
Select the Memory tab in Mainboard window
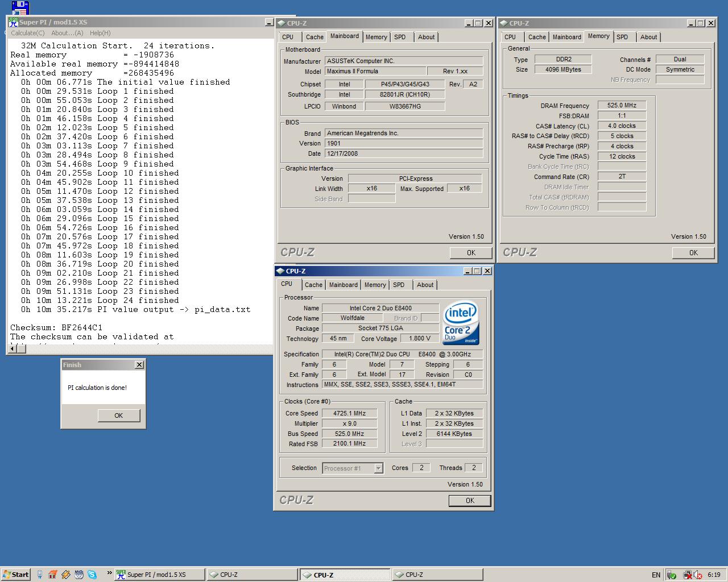point(376,37)
